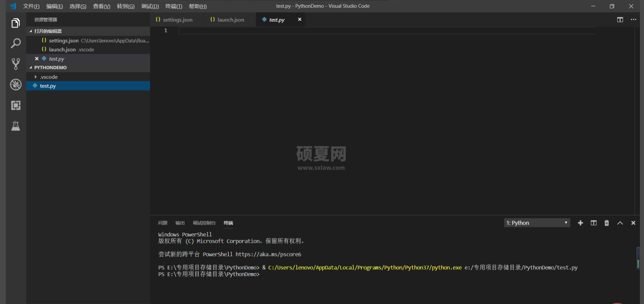The height and width of the screenshot is (304, 644).
Task: Click the 资源管理器 sidebar title
Action: [45, 20]
